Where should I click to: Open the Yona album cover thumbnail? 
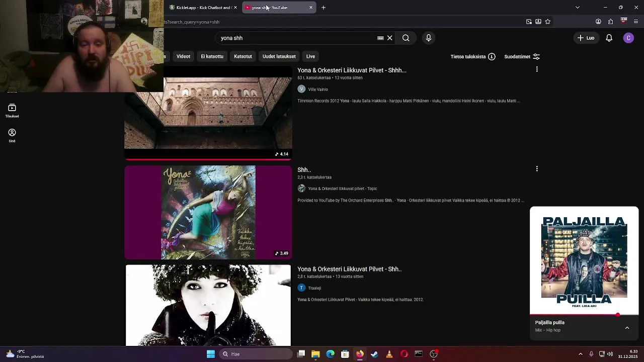(x=208, y=212)
